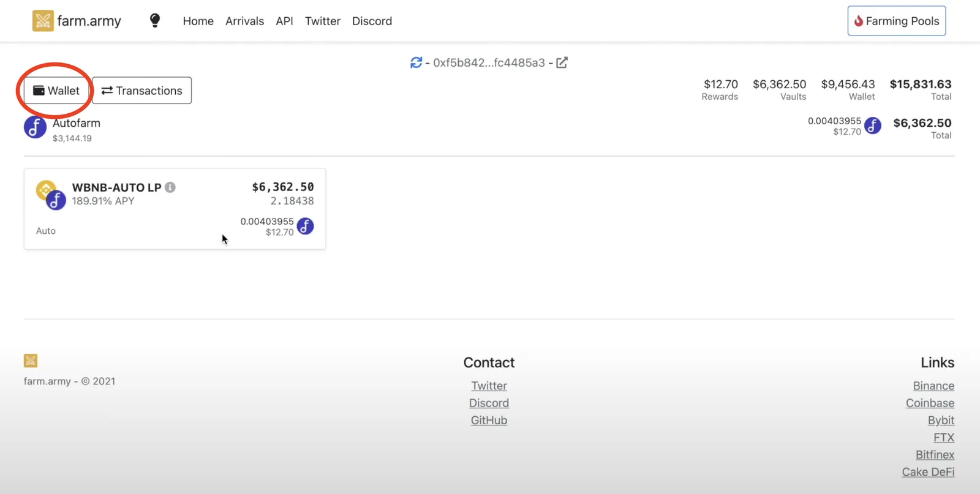The image size is (980, 494).
Task: Go to Arrivals in the navigation
Action: tap(245, 21)
